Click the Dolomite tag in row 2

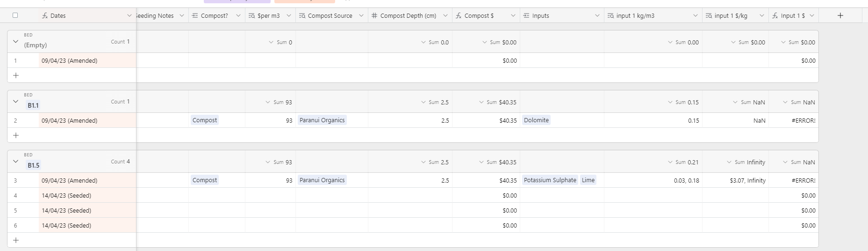pos(536,120)
